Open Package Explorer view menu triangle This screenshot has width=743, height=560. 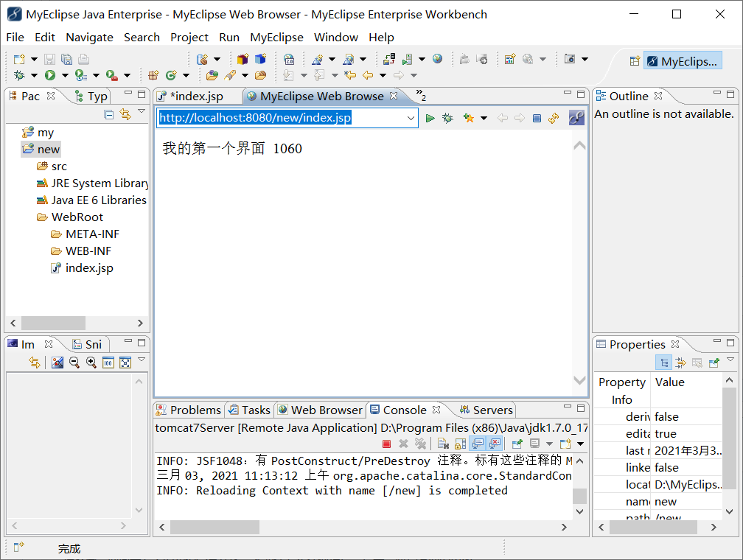[142, 111]
